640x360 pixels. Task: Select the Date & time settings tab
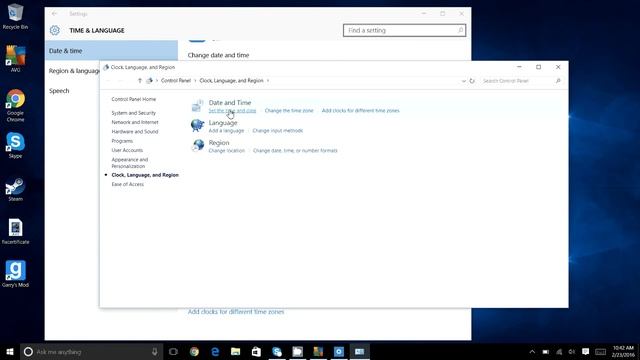point(111,51)
